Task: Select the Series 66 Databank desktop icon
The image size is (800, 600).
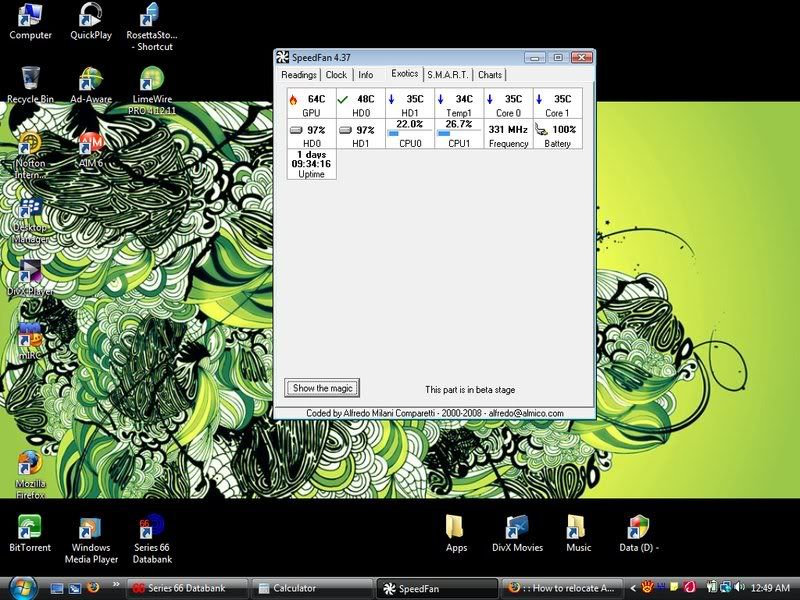Action: click(x=152, y=540)
